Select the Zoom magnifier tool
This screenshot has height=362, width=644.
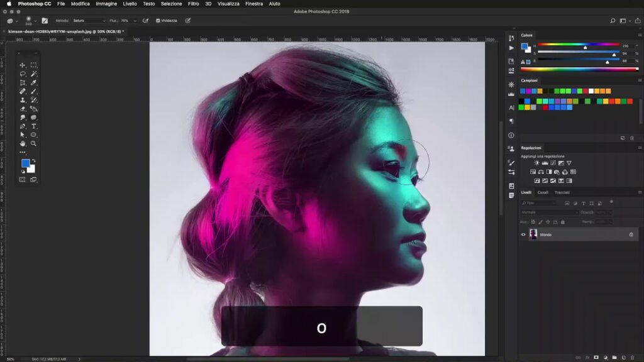pos(34,143)
